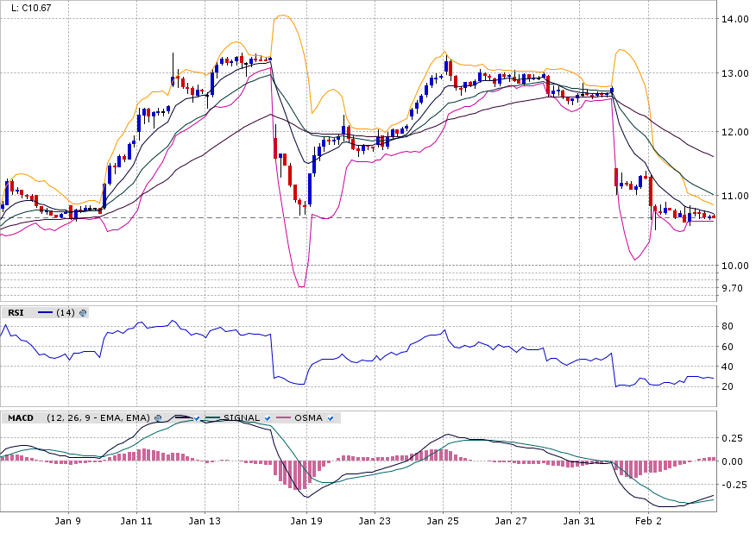Click the Jan 25 date axis label
This screenshot has width=756, height=533.
pos(444,521)
